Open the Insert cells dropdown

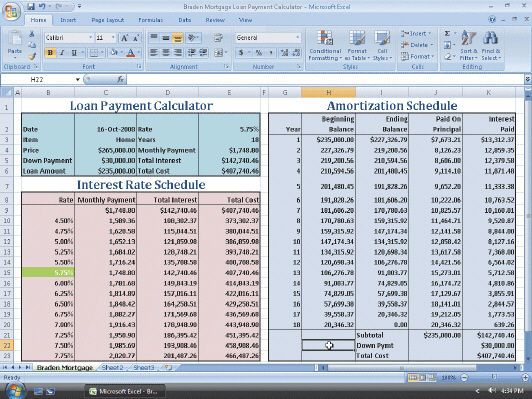(416, 34)
